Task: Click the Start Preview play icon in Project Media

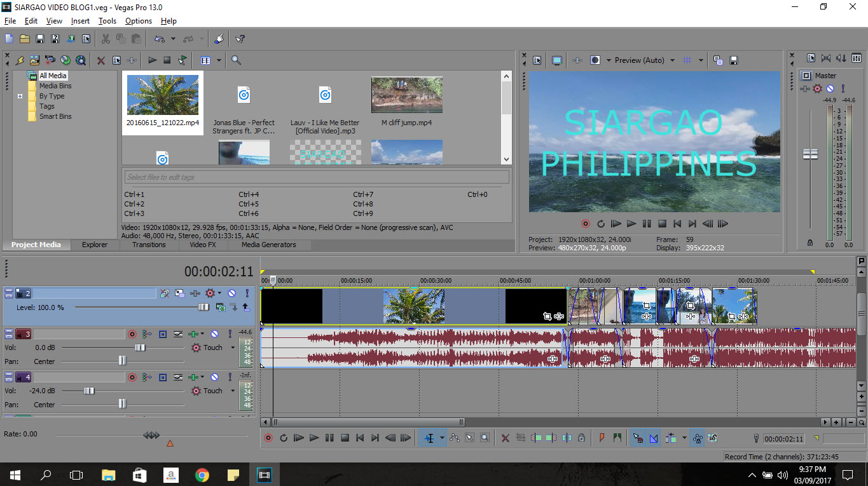Action: [x=152, y=60]
